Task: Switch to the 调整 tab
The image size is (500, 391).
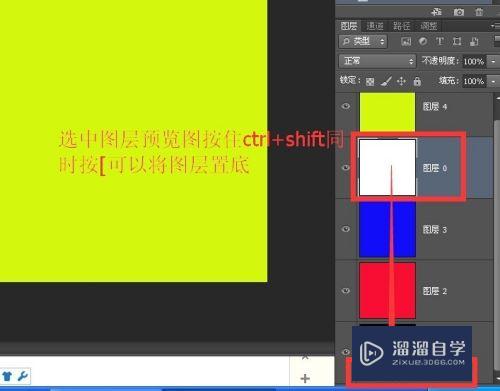Action: [x=428, y=26]
